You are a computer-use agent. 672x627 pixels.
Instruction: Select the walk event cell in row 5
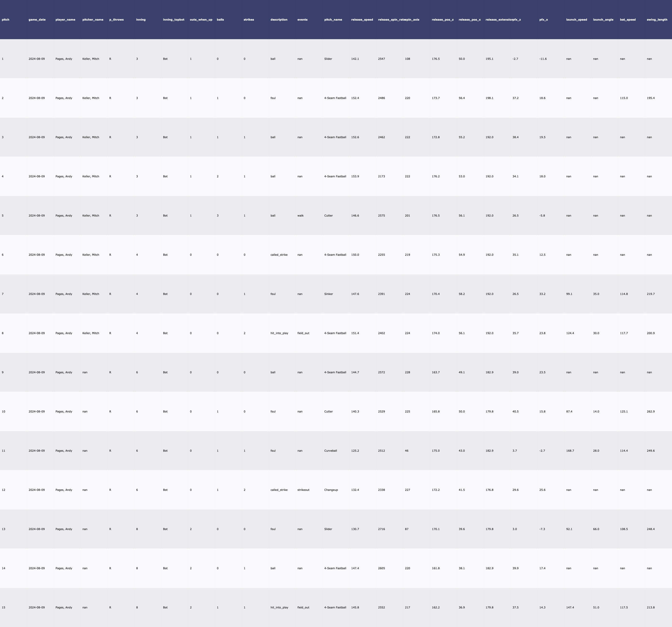(x=300, y=216)
